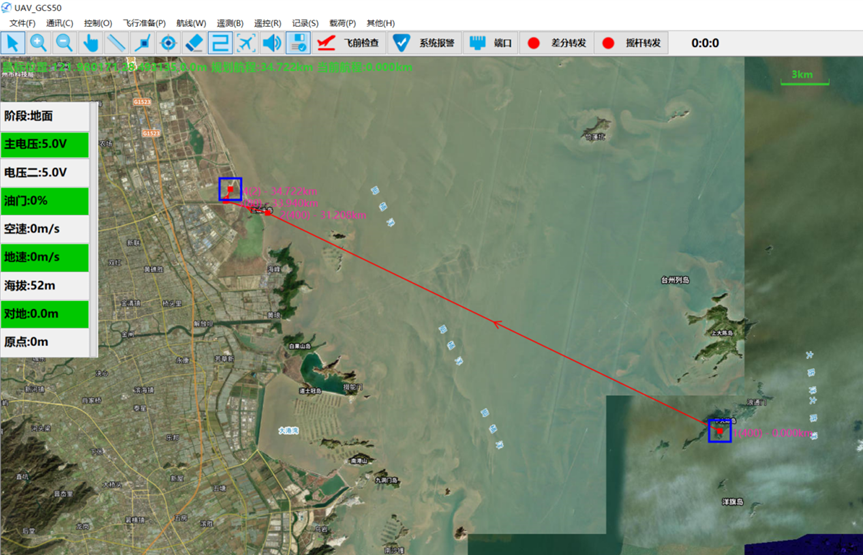Expand the 其他(H) menu

(x=380, y=23)
